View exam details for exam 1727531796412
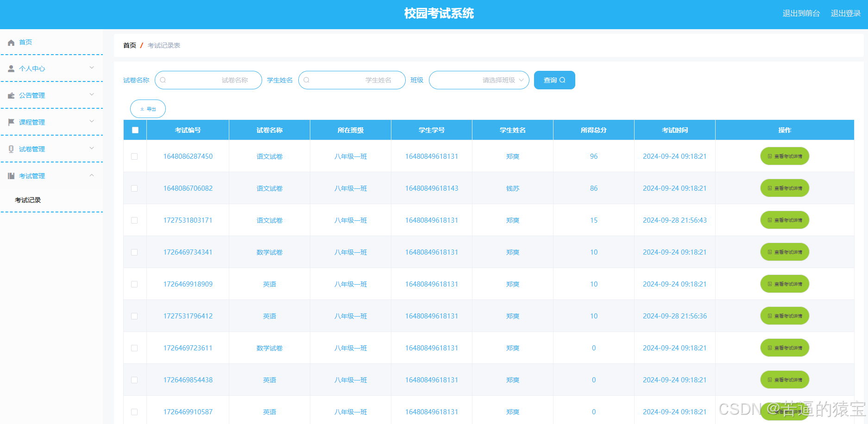The height and width of the screenshot is (424, 868). pos(785,316)
